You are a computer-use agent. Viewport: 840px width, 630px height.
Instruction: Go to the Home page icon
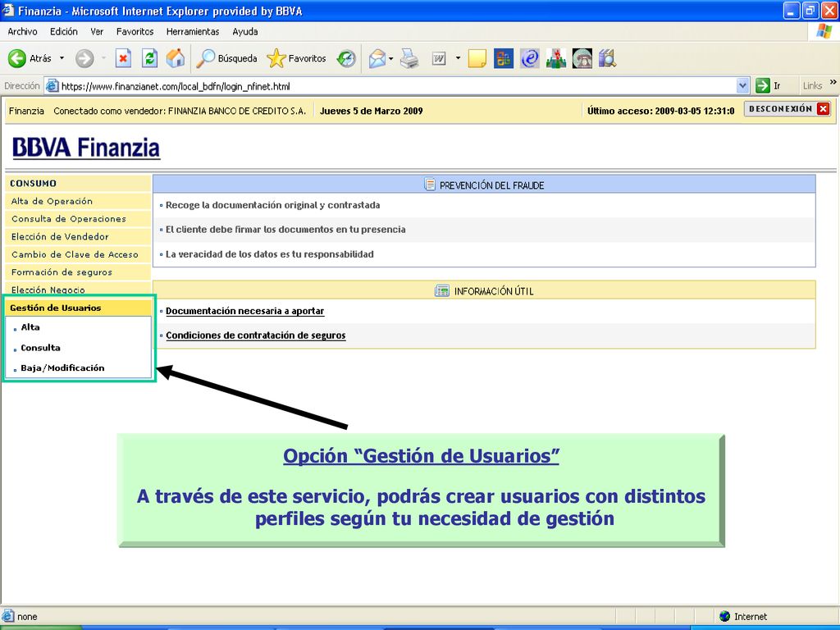pyautogui.click(x=176, y=58)
